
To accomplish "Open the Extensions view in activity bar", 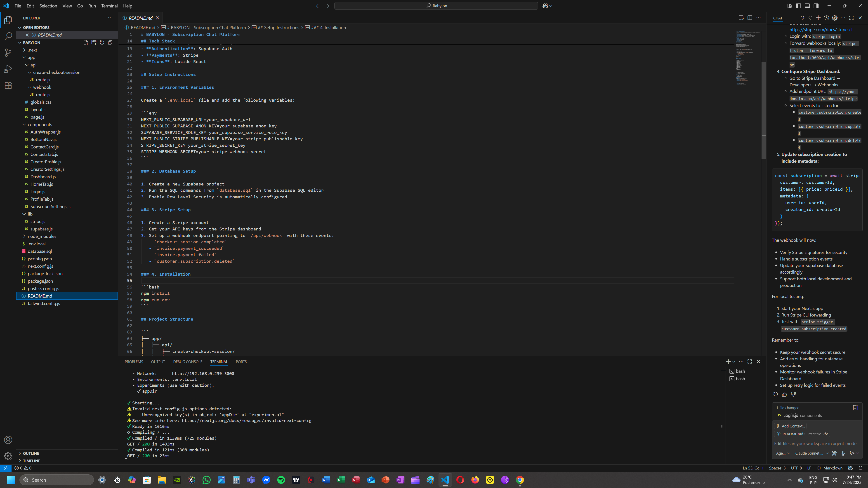I will 8,85.
